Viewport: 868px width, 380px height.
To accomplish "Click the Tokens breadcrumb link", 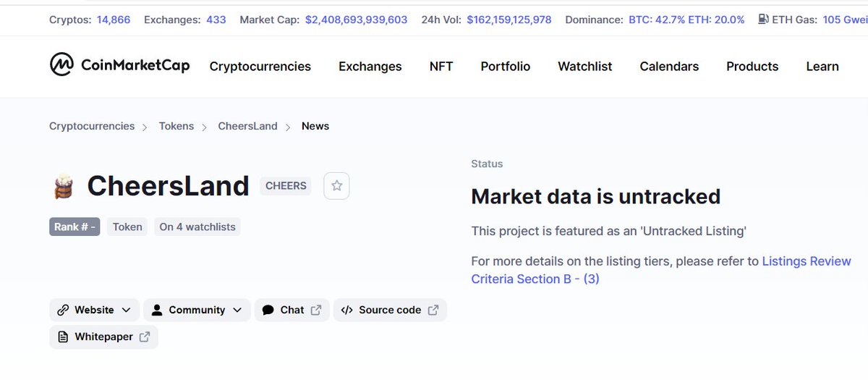I will click(176, 126).
